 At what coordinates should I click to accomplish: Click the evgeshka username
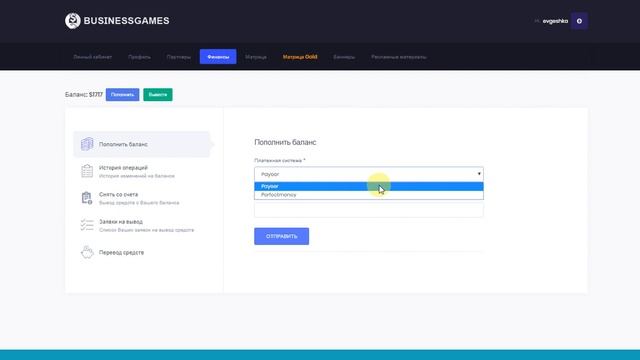[x=555, y=21]
